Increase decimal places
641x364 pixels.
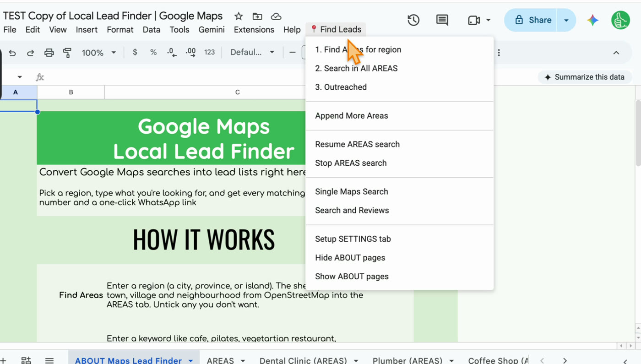tap(190, 52)
